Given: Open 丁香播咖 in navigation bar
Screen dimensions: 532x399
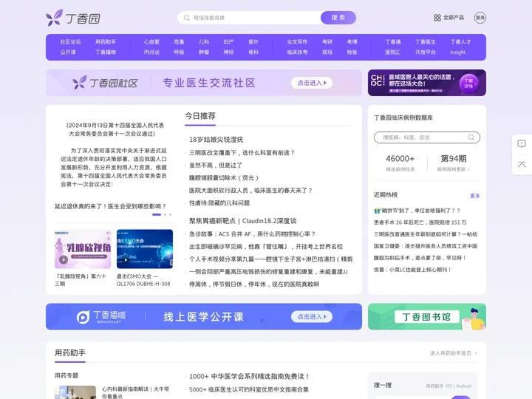Looking at the screenshot, I should (x=106, y=52).
